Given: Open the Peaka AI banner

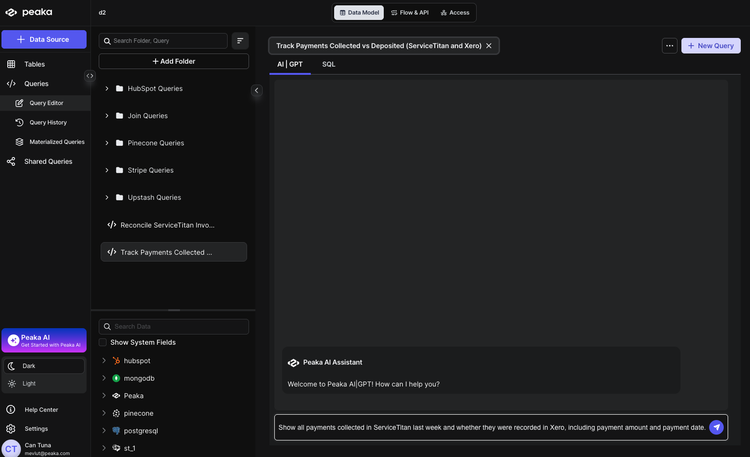Looking at the screenshot, I should (x=44, y=340).
